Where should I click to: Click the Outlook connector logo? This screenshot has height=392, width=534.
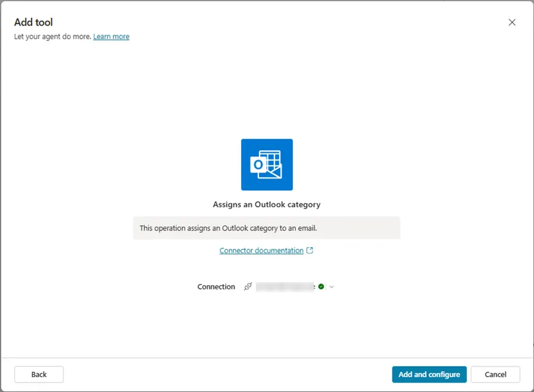267,165
